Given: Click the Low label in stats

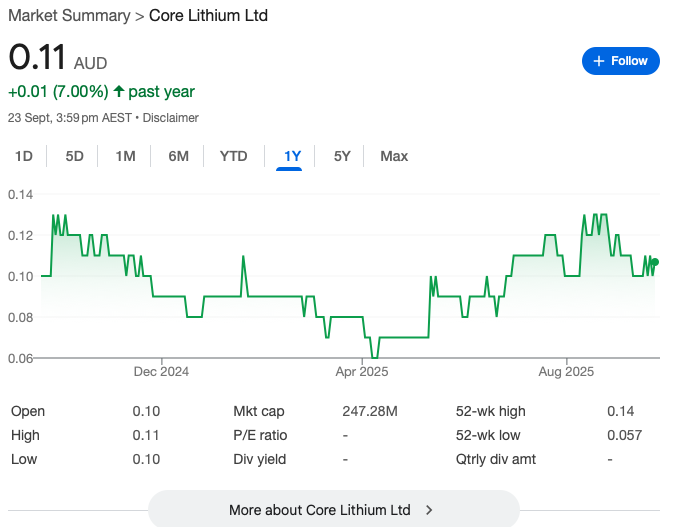Looking at the screenshot, I should click(24, 459).
